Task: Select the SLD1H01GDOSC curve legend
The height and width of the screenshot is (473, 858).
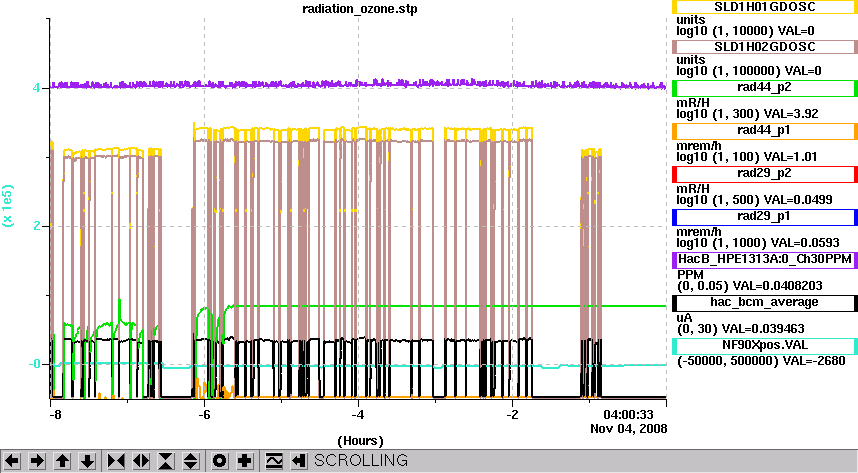Action: pyautogui.click(x=764, y=7)
